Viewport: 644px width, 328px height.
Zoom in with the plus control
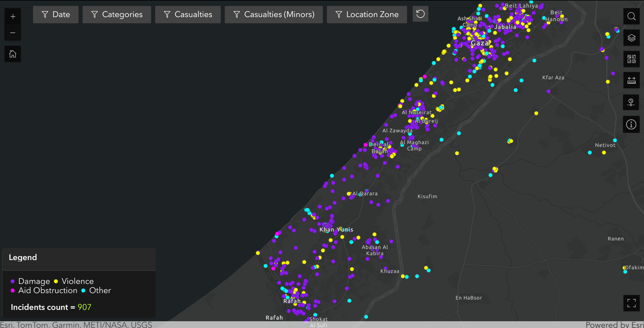click(x=12, y=16)
